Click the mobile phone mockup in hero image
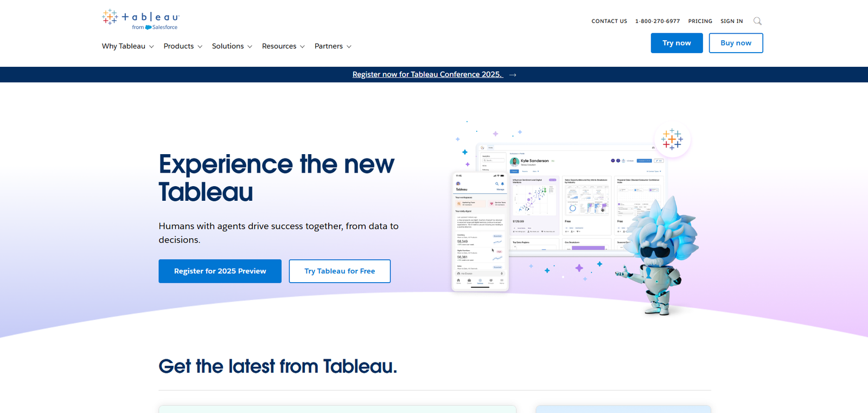This screenshot has width=868, height=413. coord(480,232)
